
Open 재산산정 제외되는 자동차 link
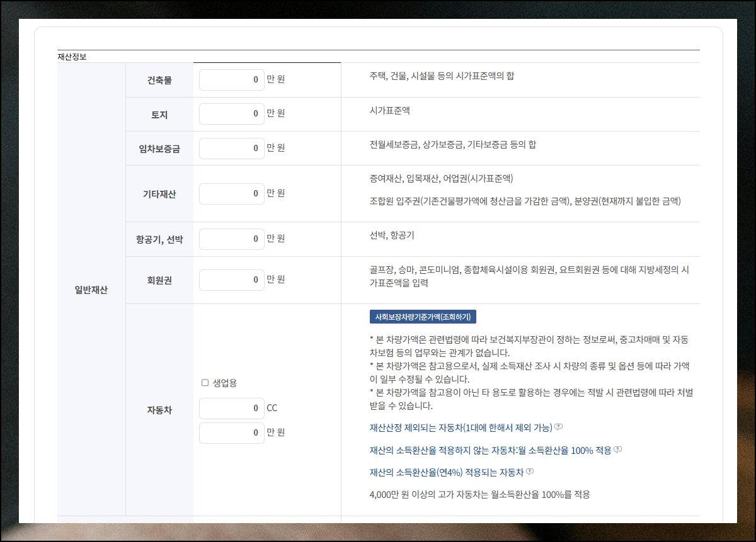[x=461, y=428]
